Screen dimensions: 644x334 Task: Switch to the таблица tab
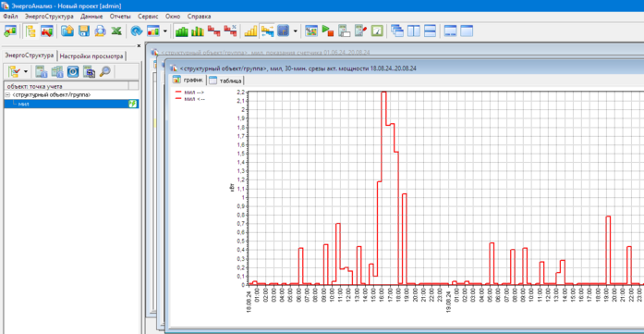pos(225,80)
